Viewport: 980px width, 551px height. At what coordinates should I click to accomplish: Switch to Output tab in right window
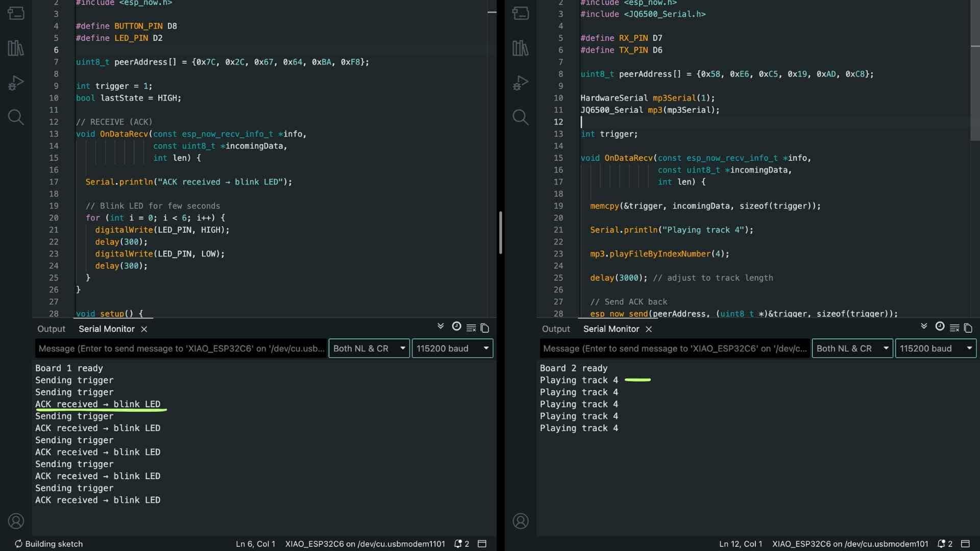555,329
